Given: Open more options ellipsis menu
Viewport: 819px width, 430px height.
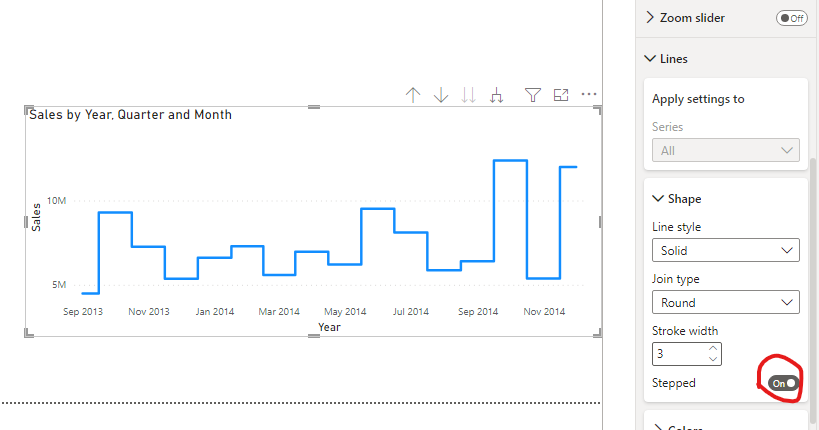Looking at the screenshot, I should (589, 95).
